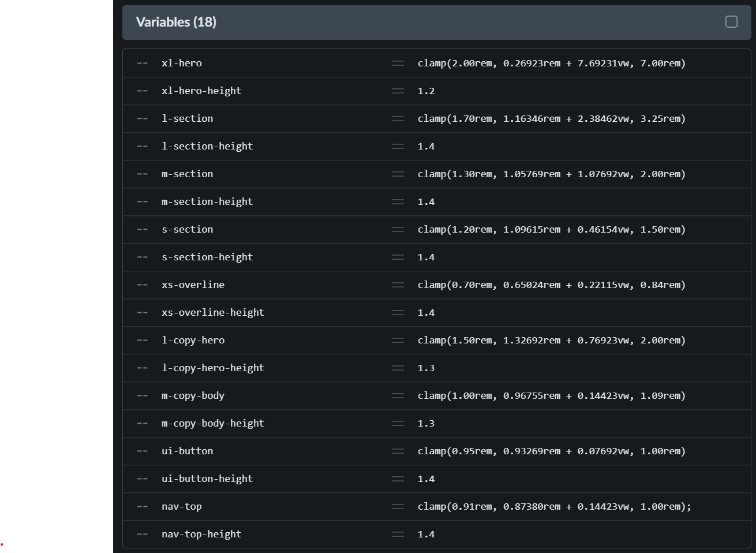Select the nav-top clamp value field

click(x=554, y=507)
